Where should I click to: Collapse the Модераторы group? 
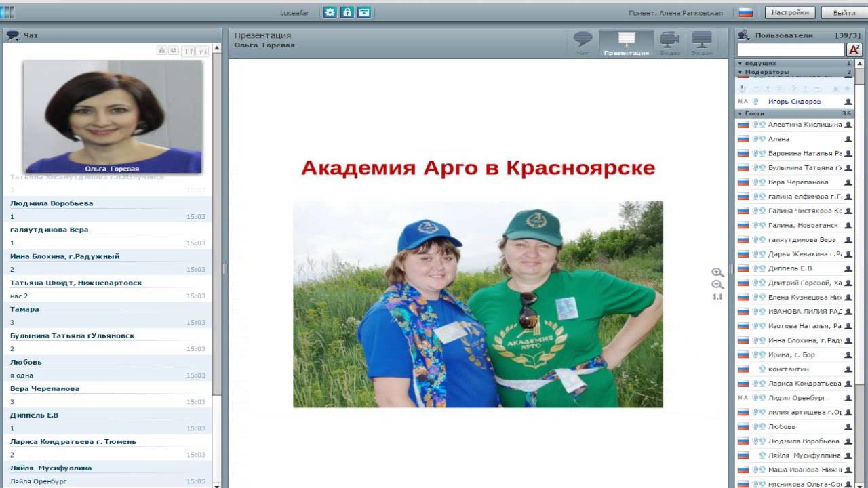click(x=741, y=72)
